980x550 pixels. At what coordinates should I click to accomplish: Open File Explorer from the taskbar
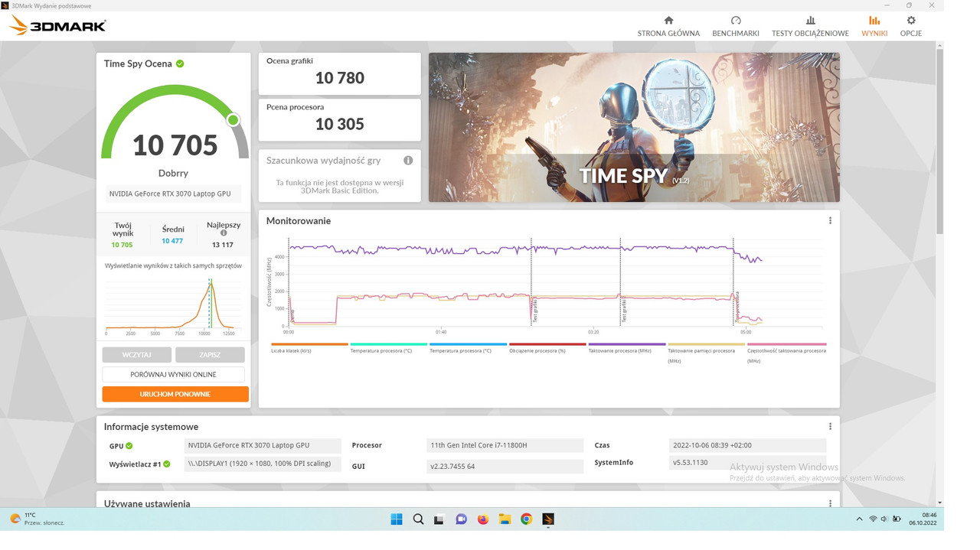505,519
